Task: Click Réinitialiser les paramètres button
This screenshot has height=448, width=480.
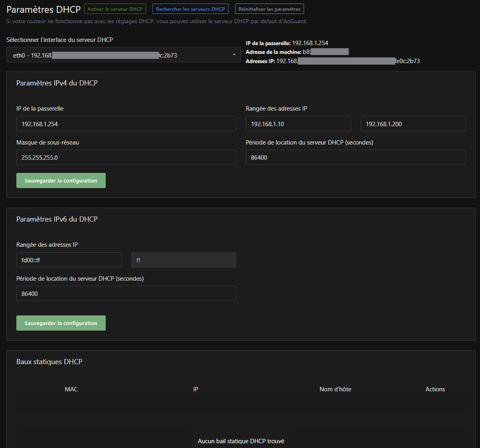Action: (269, 9)
